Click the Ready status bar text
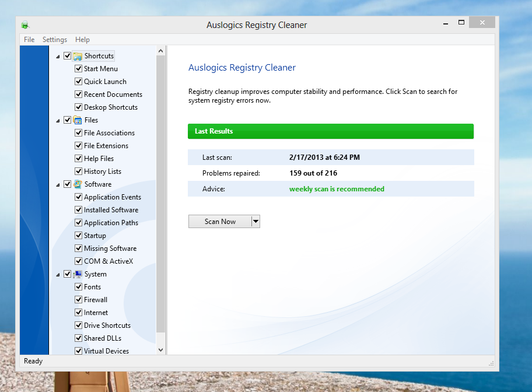This screenshot has width=532, height=392. 33,361
